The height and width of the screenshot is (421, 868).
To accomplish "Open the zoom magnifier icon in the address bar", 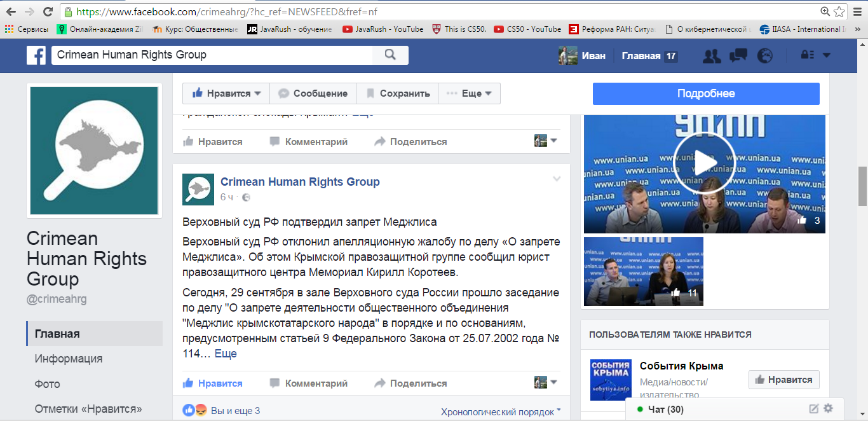I will (825, 11).
